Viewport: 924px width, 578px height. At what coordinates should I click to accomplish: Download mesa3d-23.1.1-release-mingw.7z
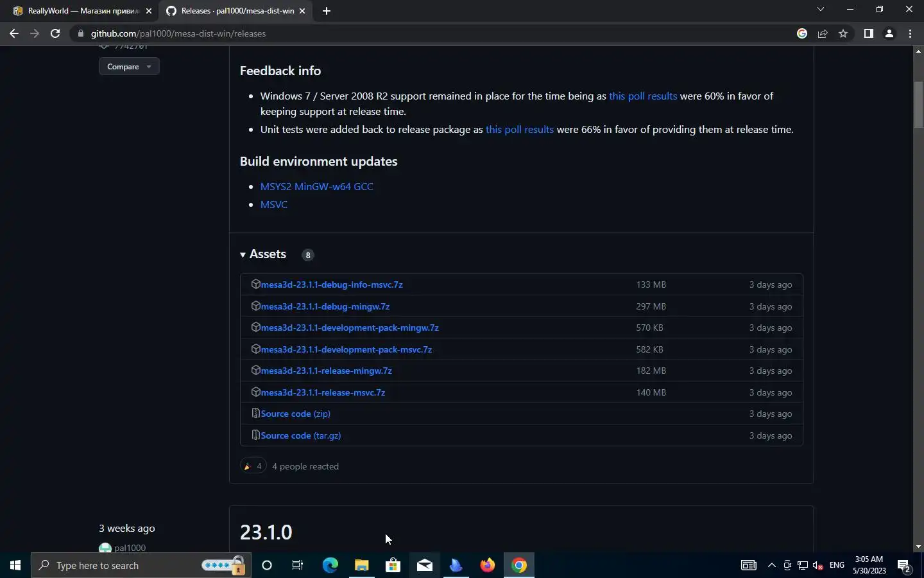point(327,371)
